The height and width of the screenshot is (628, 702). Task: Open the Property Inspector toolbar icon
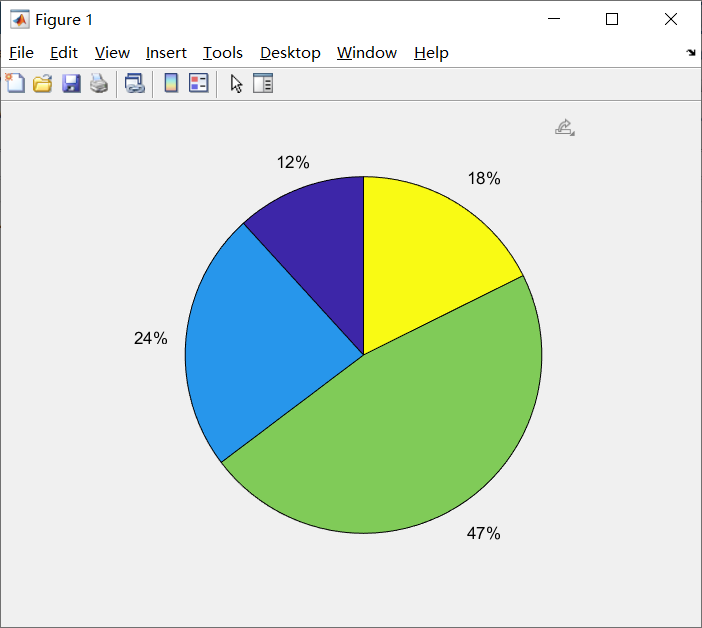point(263,83)
